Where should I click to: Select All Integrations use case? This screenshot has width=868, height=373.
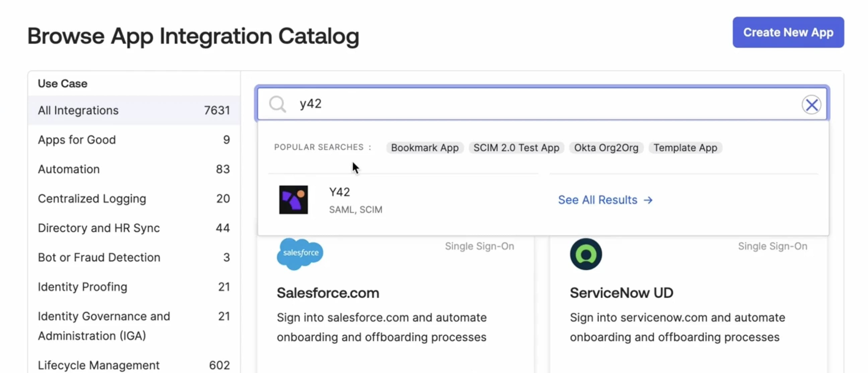click(134, 110)
